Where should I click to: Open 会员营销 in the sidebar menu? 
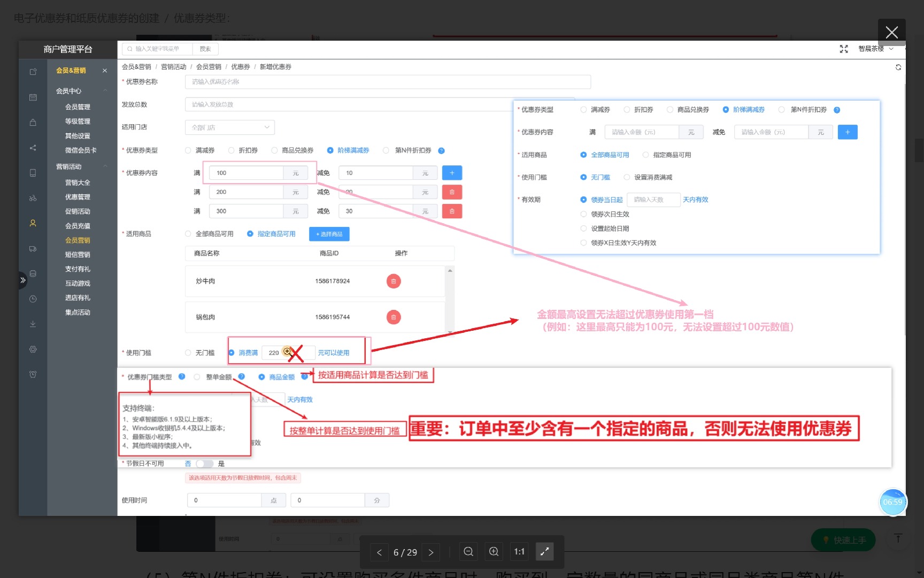78,240
